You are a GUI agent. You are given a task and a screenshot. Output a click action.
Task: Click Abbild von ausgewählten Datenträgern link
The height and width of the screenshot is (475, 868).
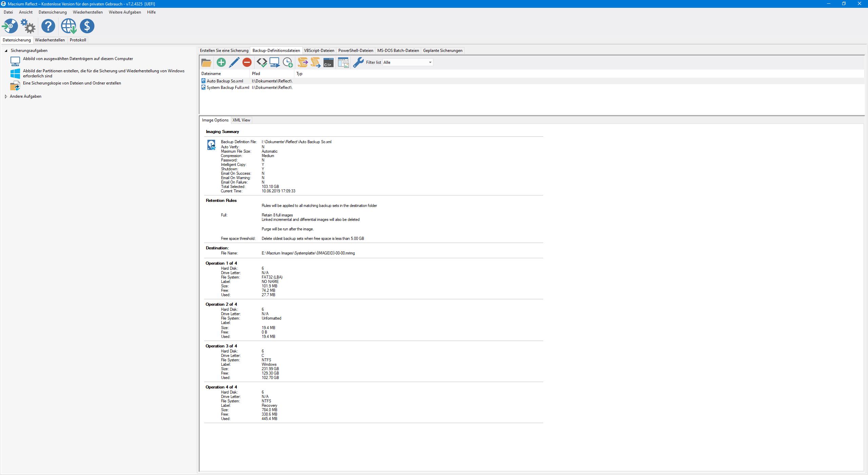[x=78, y=59]
